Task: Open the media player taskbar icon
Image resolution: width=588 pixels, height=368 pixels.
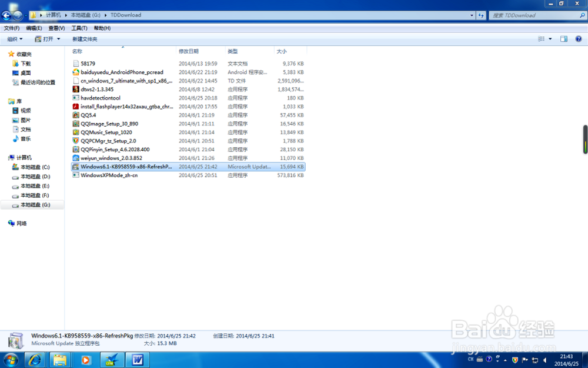Action: pos(85,360)
